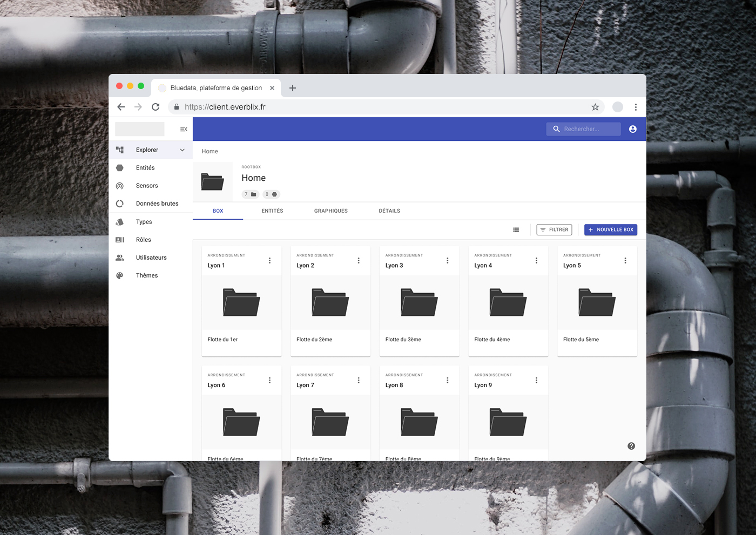Click the Filtrer button
Image resolution: width=756 pixels, height=535 pixels.
[554, 230]
